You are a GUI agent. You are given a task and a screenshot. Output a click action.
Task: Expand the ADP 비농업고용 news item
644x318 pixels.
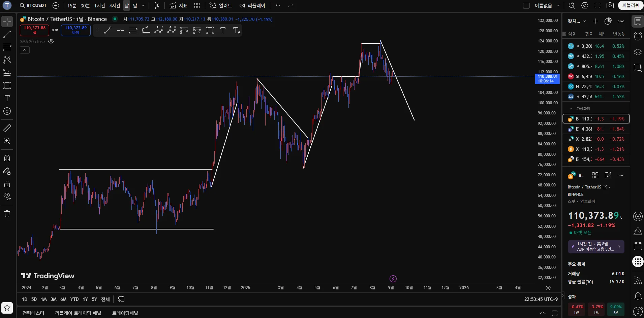[596, 247]
